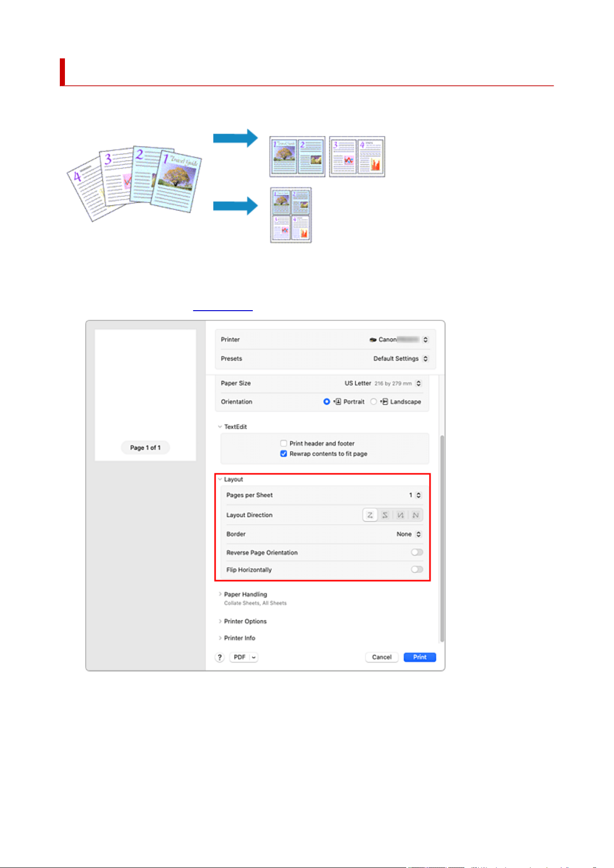Click the Layout Direction label
Image resolution: width=614 pixels, height=868 pixels.
click(x=249, y=515)
